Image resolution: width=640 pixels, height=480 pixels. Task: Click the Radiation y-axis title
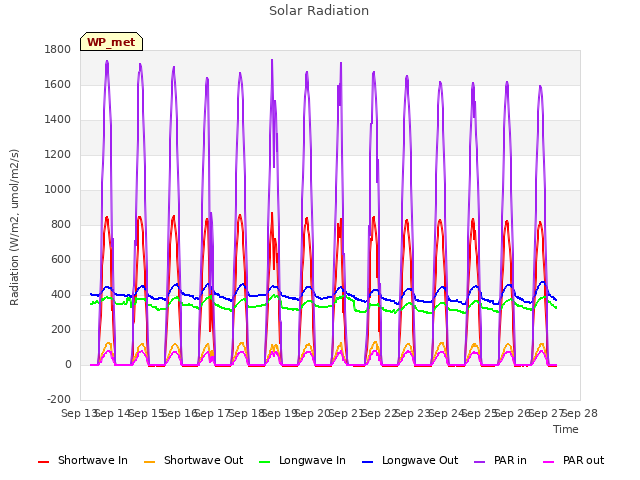click(14, 227)
